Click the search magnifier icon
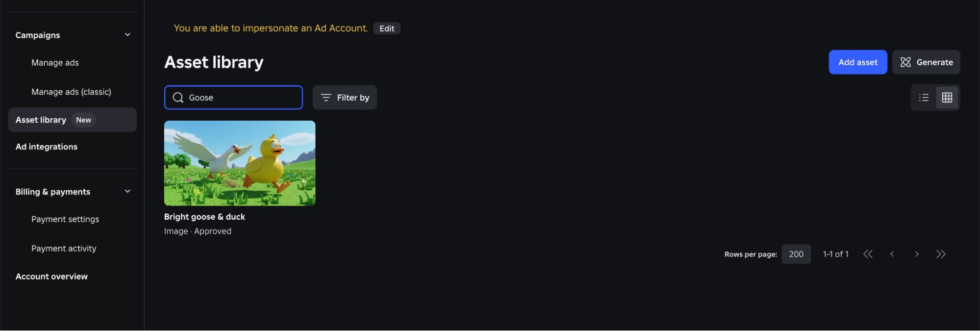This screenshot has width=980, height=331. [178, 98]
